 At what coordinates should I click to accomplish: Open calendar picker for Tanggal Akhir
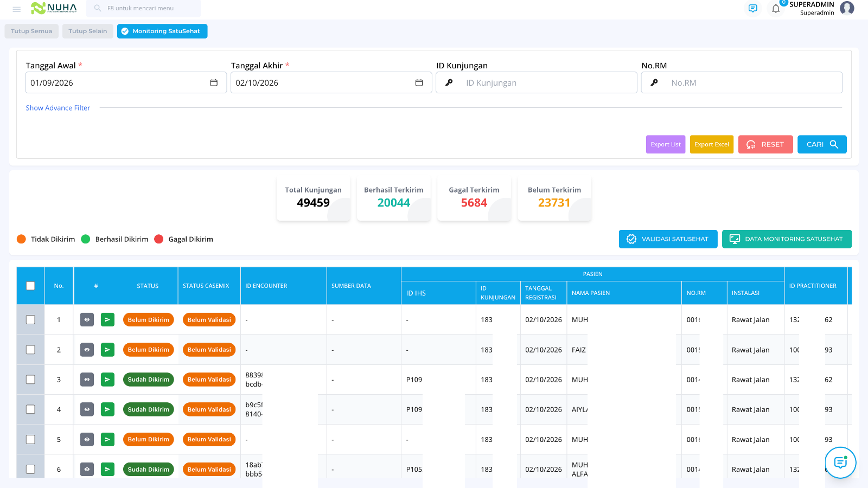(419, 82)
